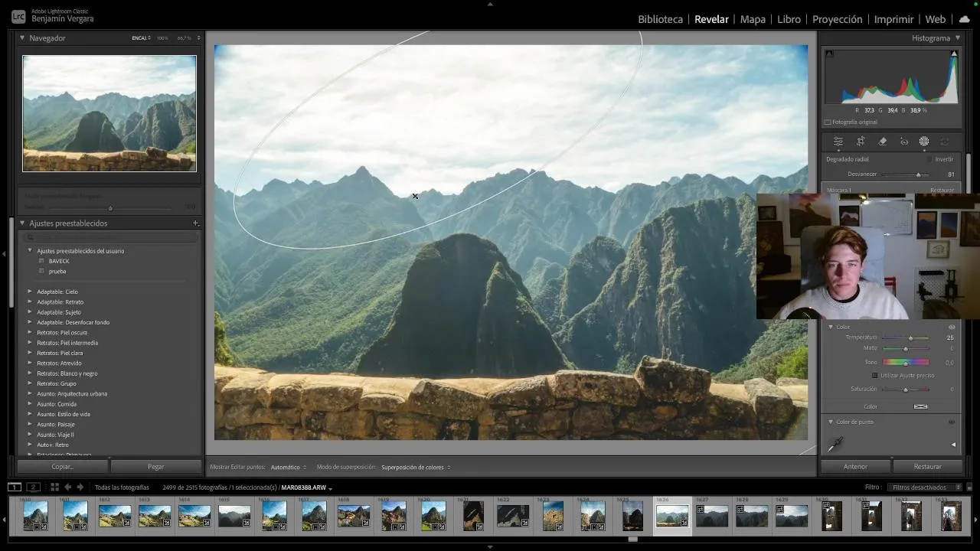Adjust the Desvanecer slider handle
This screenshot has height=551, width=980.
[918, 174]
